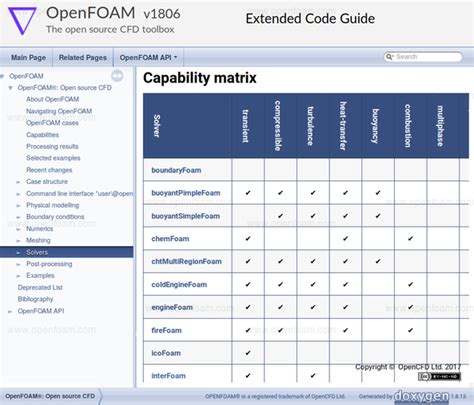Open the Related Pages tab
The height and width of the screenshot is (405, 474).
tap(83, 58)
